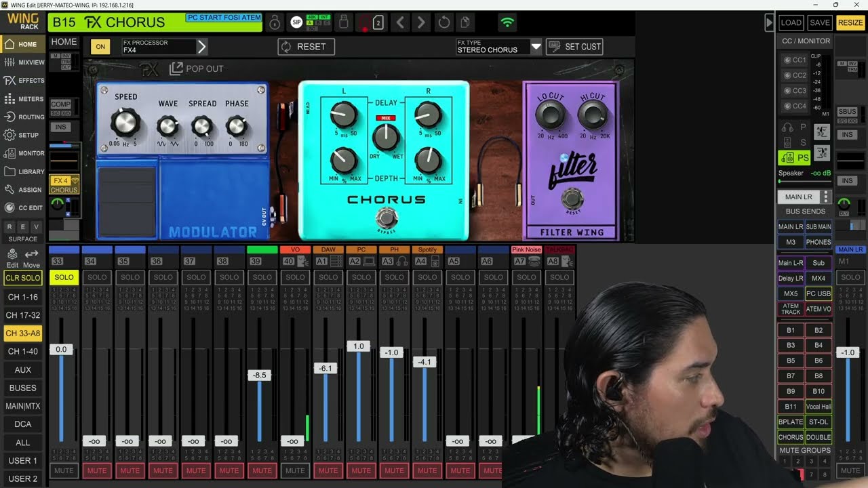Click the FX 4 CHORUS insert slot
Screen dimensions: 868x488
(x=64, y=185)
